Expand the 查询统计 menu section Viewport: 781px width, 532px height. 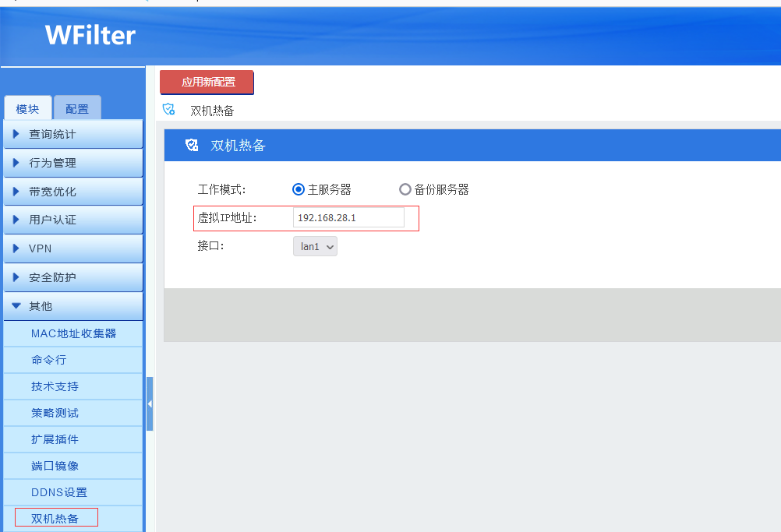(72, 134)
